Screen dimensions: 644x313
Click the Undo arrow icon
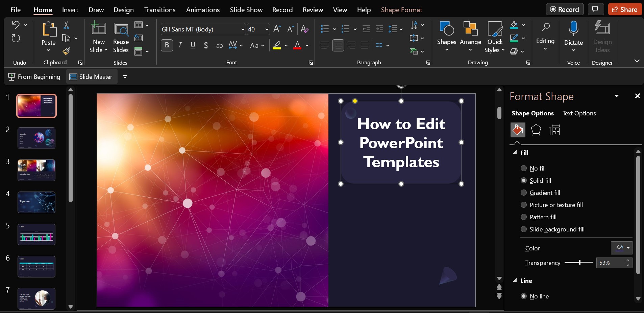16,24
